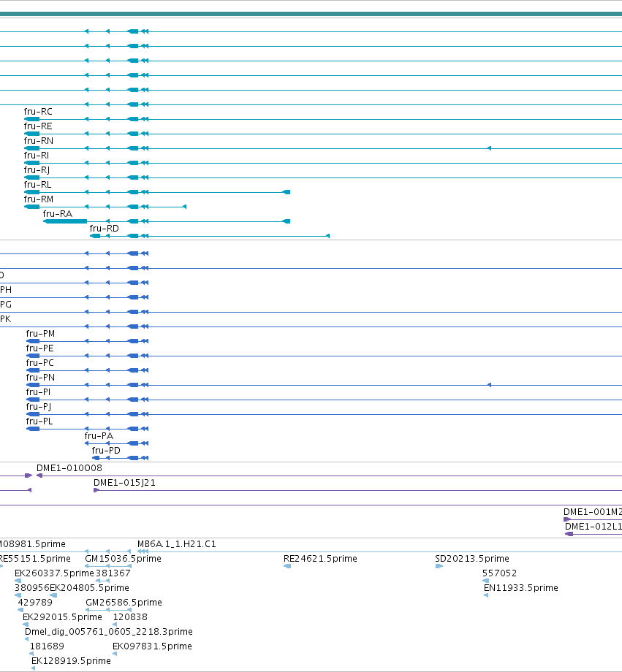
Task: Click the 381367 feature label
Action: click(113, 573)
